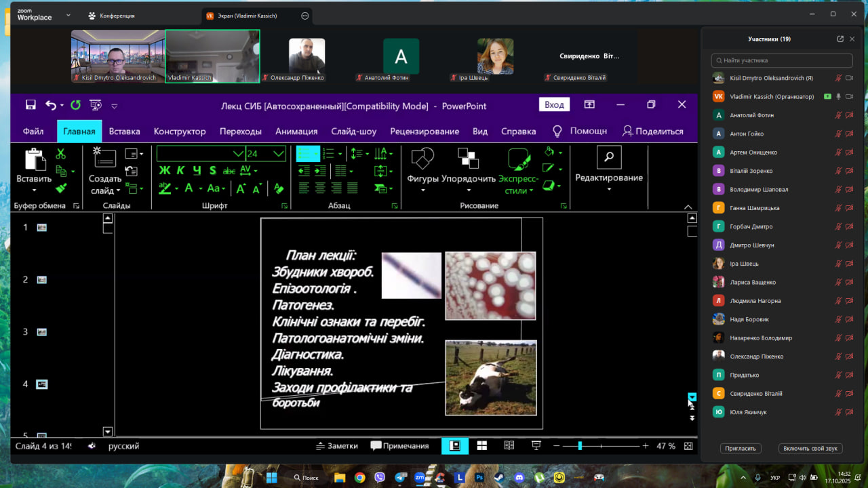Open the Фигуры shapes gallery
Viewport: 868px width, 488px height.
click(x=423, y=169)
